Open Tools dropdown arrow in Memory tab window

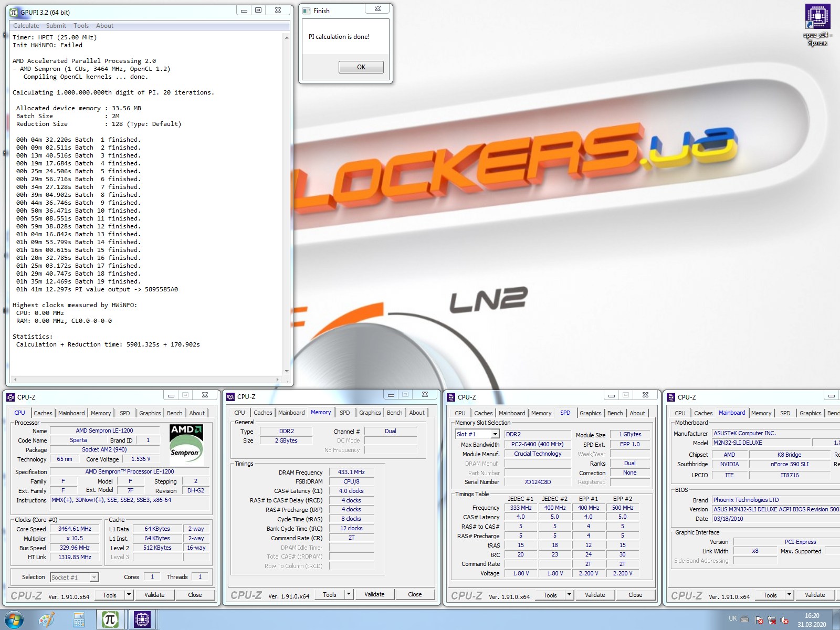point(349,594)
